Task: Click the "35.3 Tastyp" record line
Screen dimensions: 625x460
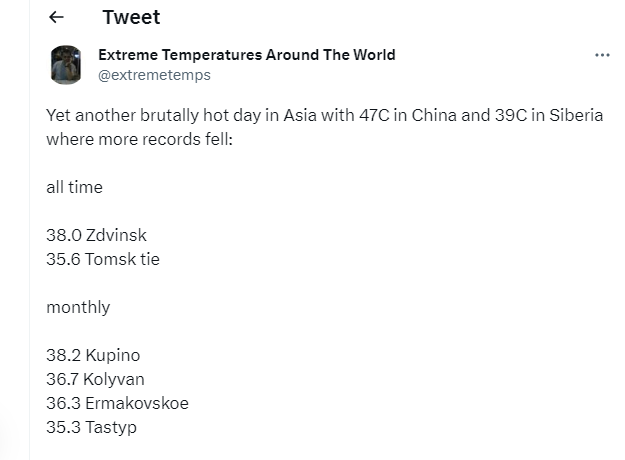Action: 91,427
